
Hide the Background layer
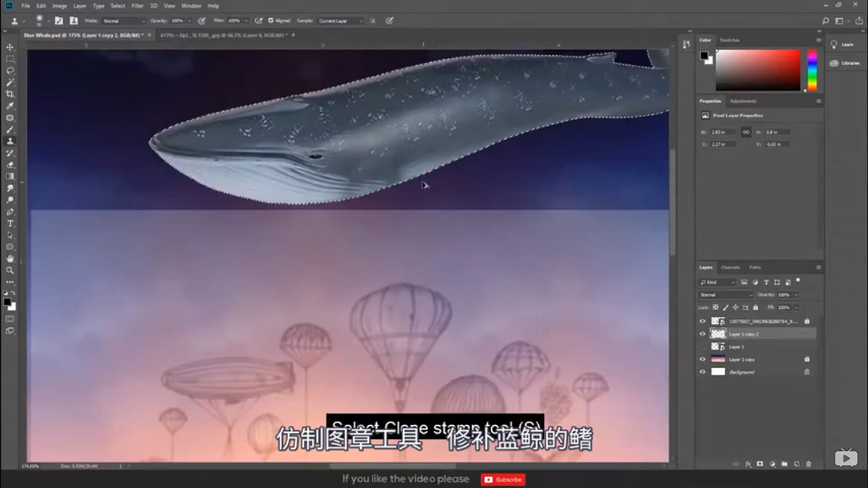coord(702,372)
